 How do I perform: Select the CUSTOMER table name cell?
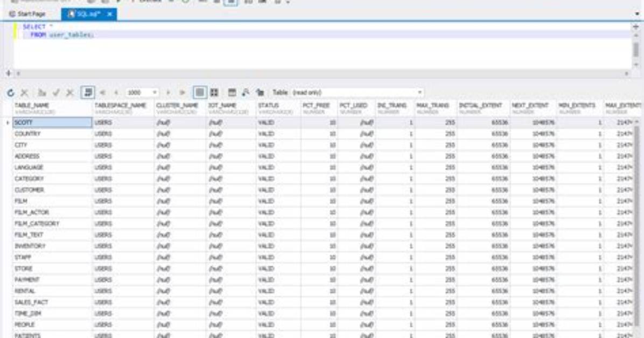click(x=52, y=190)
